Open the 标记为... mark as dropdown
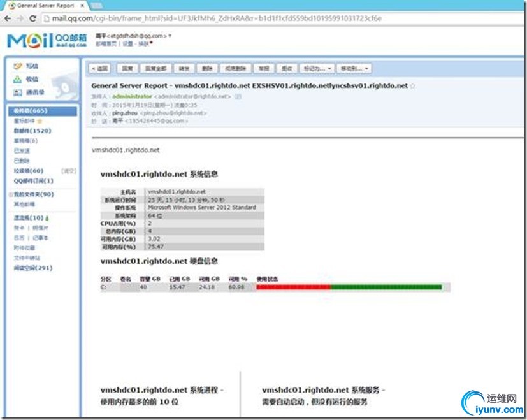This screenshot has width=527, height=420. [317, 69]
